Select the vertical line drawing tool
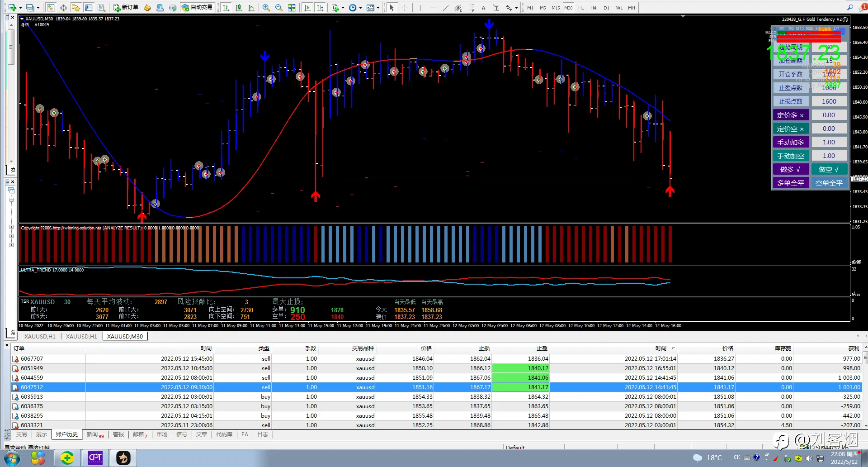The image size is (868, 467). click(420, 8)
